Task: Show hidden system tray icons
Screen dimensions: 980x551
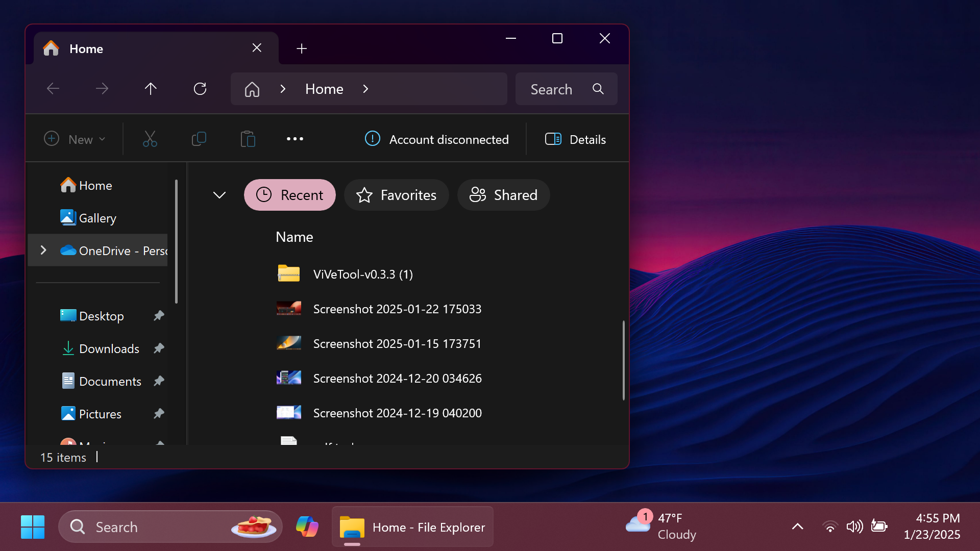Action: click(798, 527)
